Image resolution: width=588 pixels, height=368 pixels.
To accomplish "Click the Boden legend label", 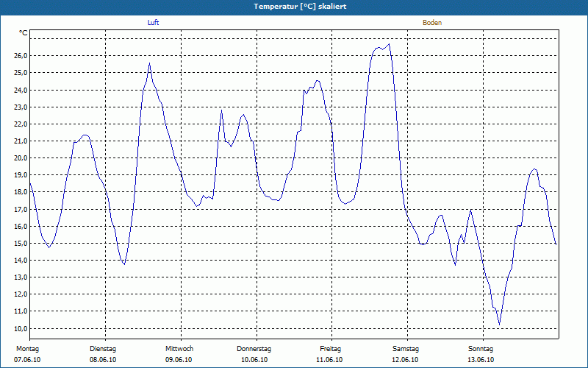I will point(432,23).
